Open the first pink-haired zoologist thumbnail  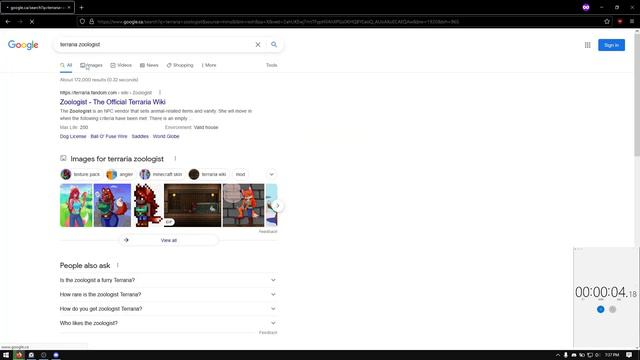[x=76, y=205]
